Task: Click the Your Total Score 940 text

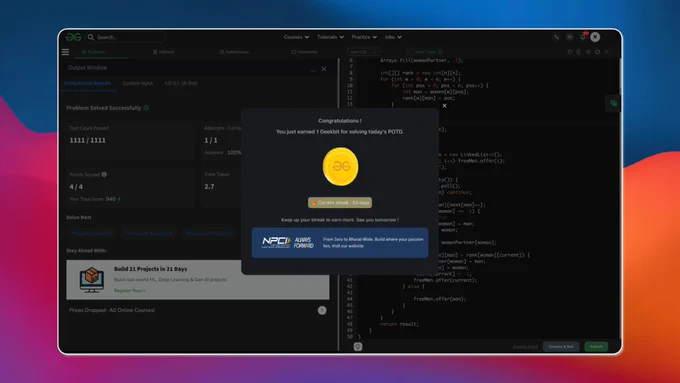Action: coord(95,199)
